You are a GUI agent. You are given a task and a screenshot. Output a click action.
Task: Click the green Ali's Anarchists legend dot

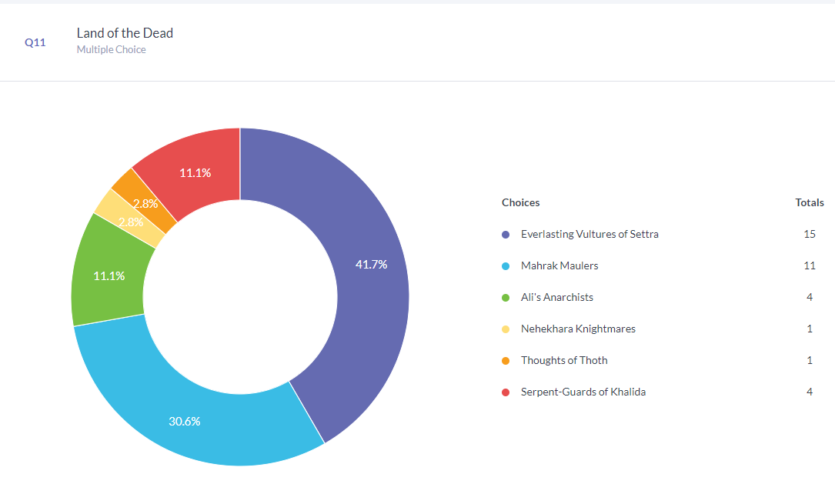(506, 298)
